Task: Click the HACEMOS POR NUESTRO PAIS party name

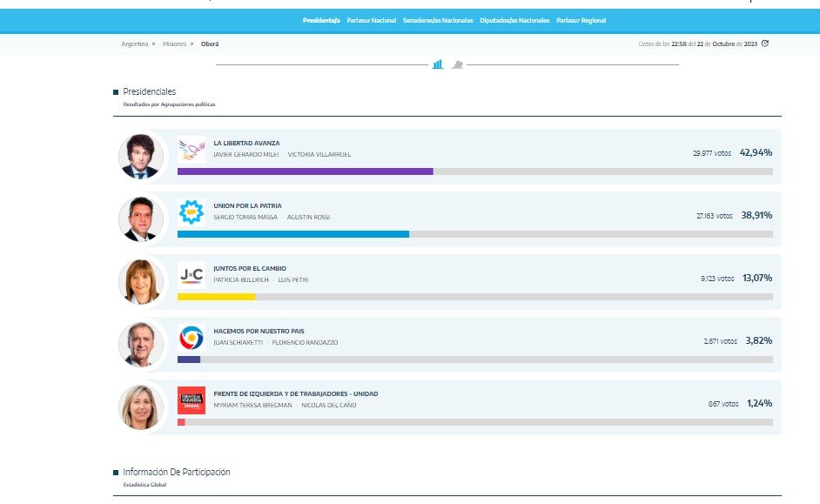Action: pos(259,332)
